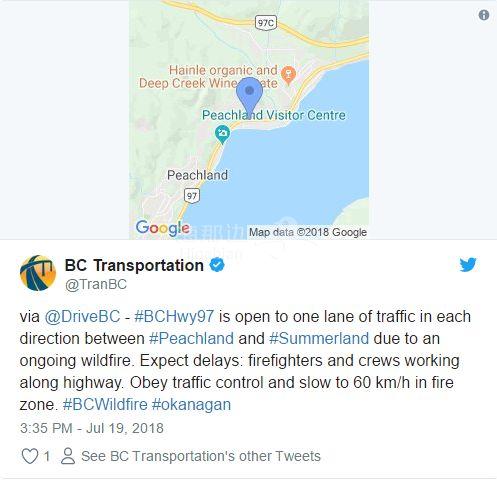Click the blue map location pin

tap(249, 96)
